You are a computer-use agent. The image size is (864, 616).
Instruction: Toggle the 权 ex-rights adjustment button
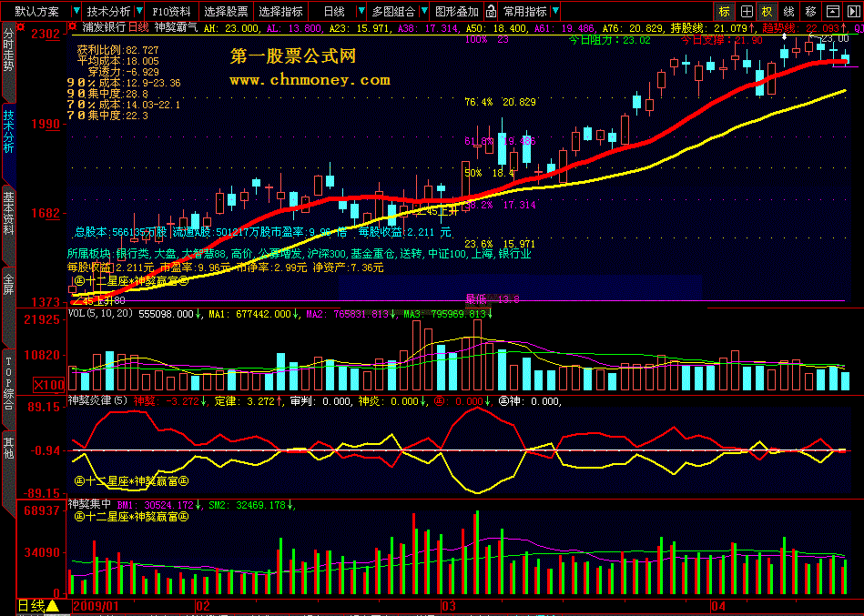coord(767,11)
